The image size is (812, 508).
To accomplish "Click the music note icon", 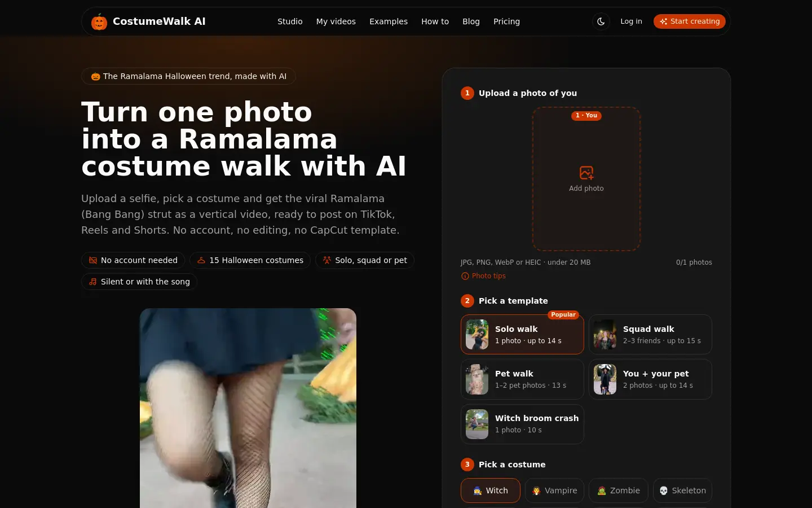I will click(93, 282).
